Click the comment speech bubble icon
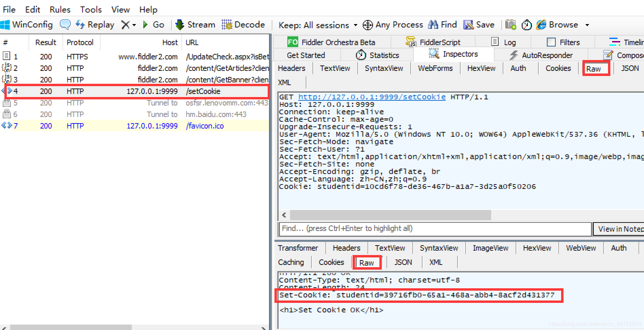Image resolution: width=644 pixels, height=330 pixels. click(x=65, y=25)
